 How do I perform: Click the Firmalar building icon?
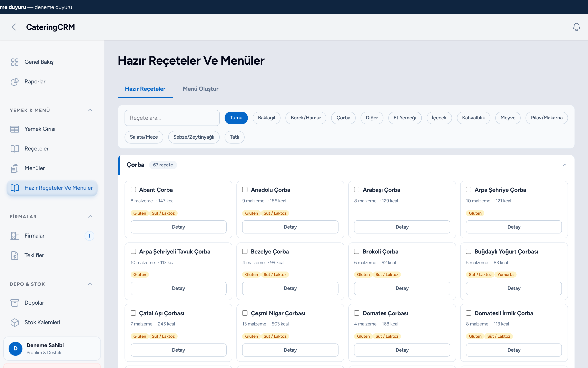(14, 236)
